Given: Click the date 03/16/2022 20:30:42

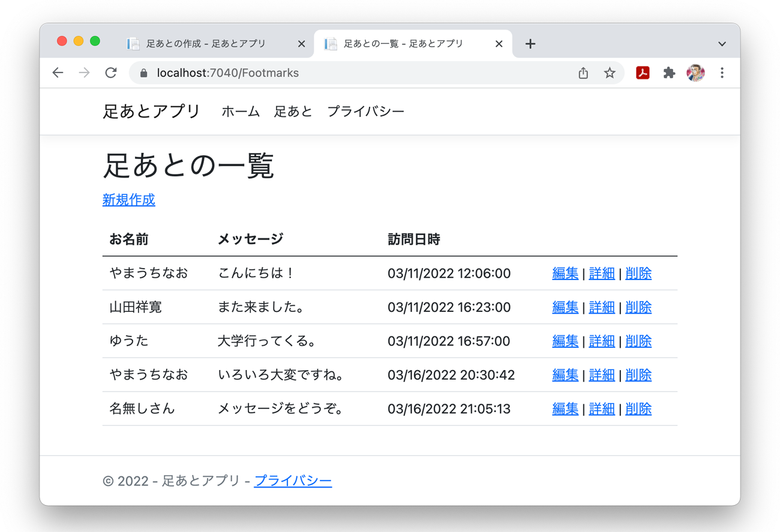Looking at the screenshot, I should (x=451, y=375).
